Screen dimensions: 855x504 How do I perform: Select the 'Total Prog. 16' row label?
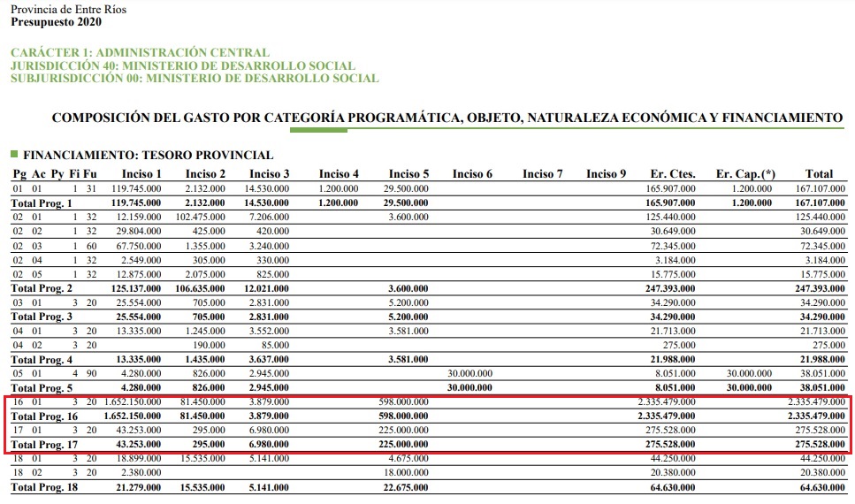[x=47, y=416]
